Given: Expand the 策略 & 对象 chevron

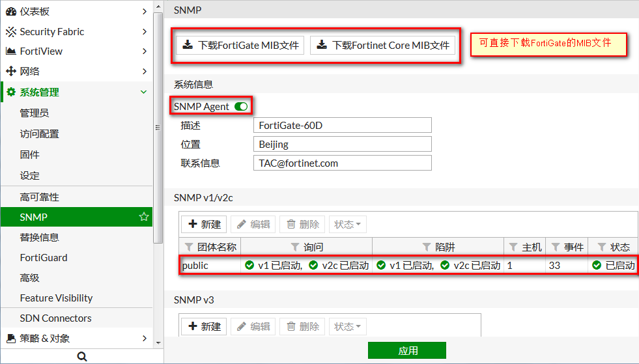Looking at the screenshot, I should click(144, 338).
